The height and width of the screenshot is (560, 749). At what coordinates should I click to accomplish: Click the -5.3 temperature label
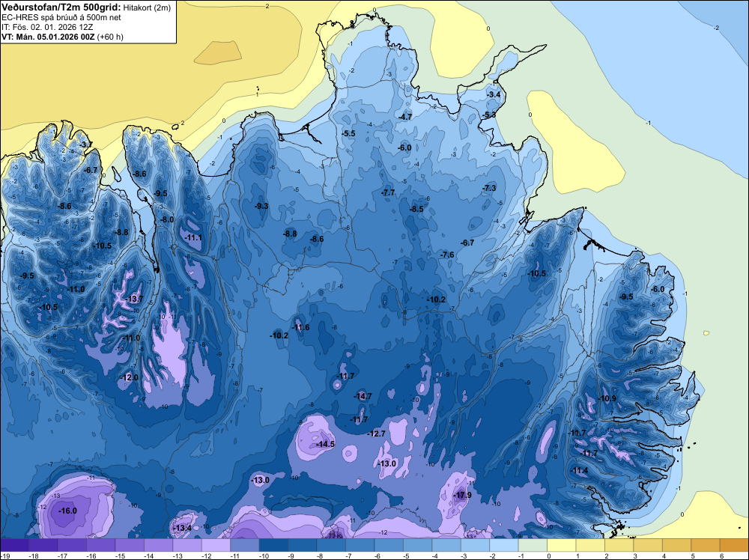488,115
